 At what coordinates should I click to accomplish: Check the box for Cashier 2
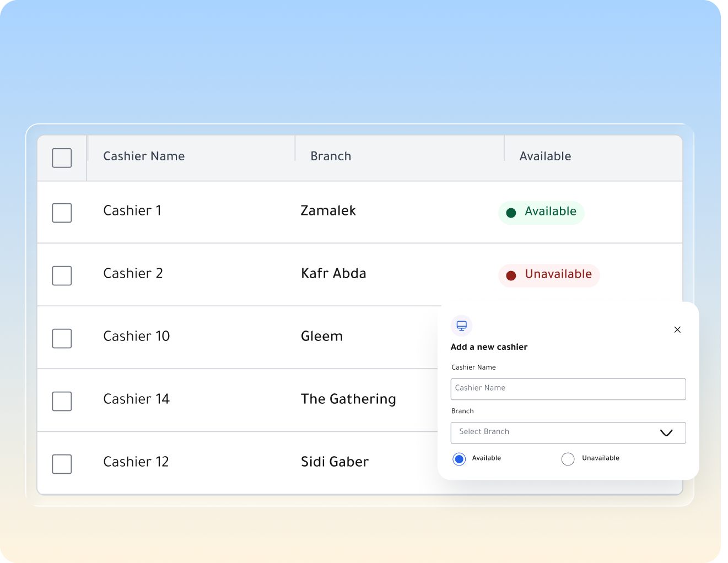point(62,276)
